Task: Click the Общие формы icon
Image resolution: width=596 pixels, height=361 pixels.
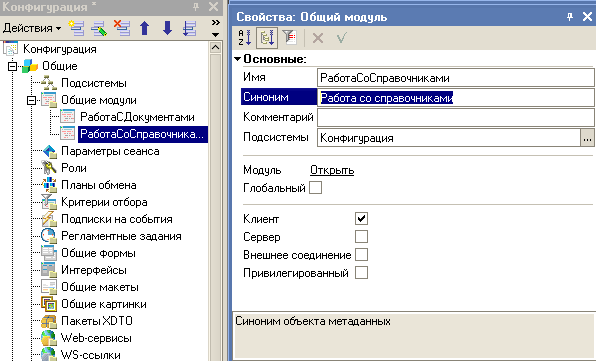Action: tap(49, 253)
